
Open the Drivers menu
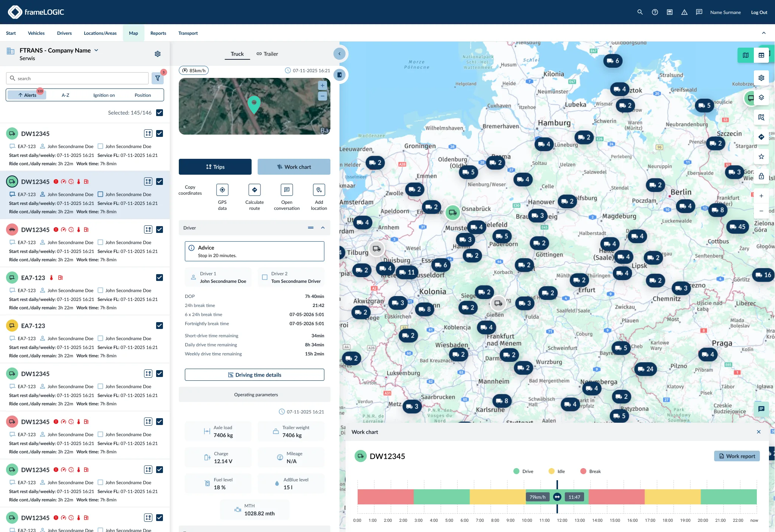click(x=64, y=33)
